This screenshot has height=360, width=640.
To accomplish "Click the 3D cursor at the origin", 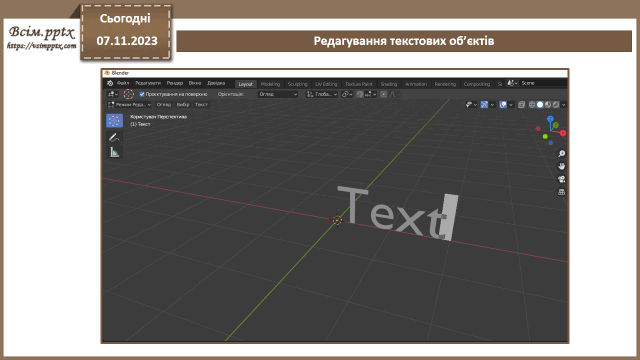I will tap(337, 220).
